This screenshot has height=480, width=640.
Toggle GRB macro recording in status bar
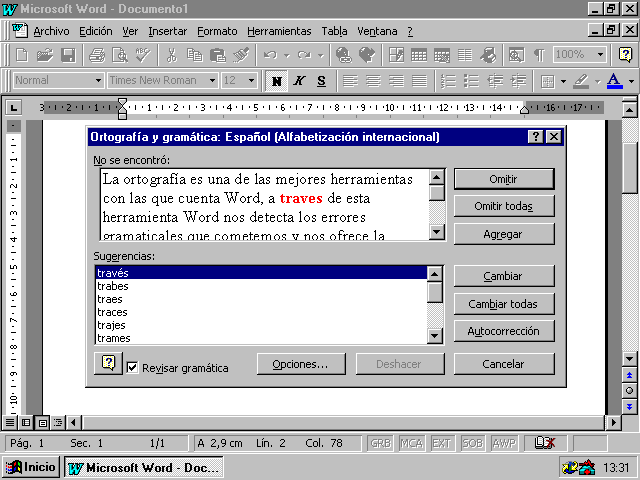[x=380, y=443]
